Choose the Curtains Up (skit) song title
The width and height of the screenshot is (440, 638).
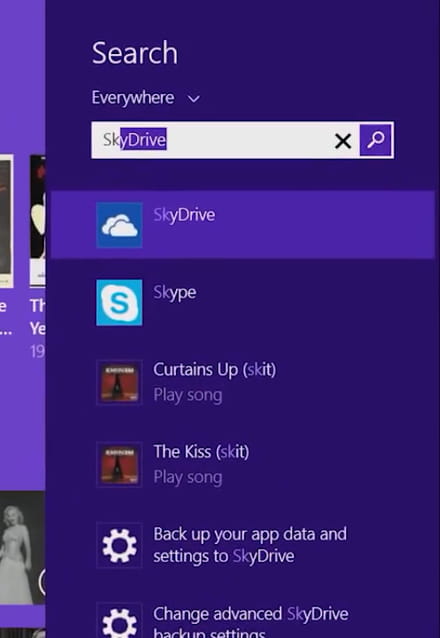click(215, 370)
